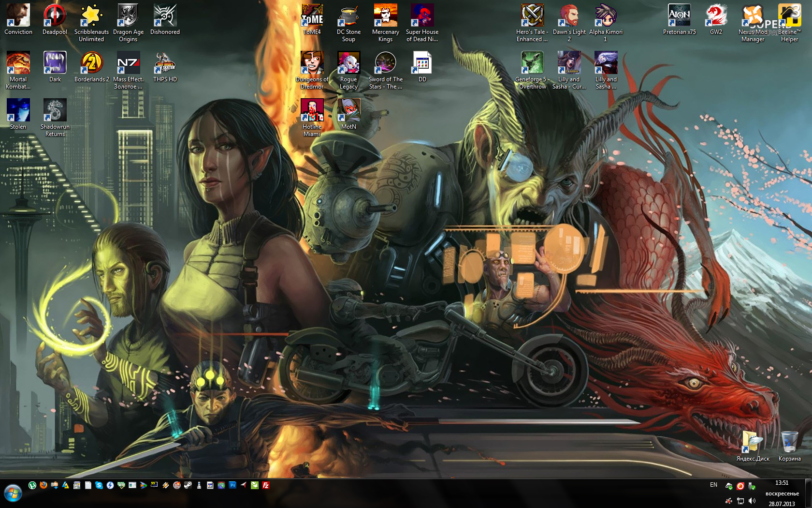Click the Sword of The Stars icon
Image resolution: width=812 pixels, height=508 pixels.
385,70
